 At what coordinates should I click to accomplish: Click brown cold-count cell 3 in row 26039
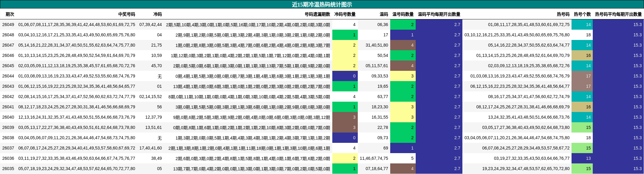[345, 127]
